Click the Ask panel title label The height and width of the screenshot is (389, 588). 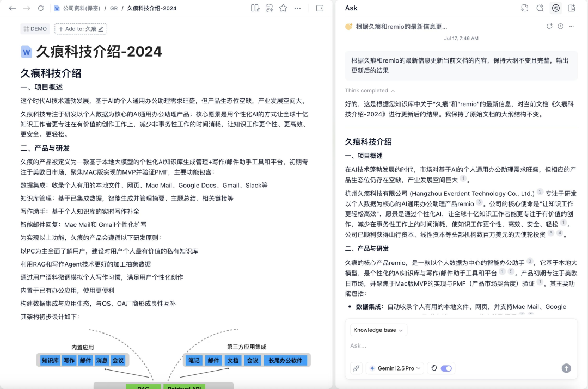click(351, 8)
